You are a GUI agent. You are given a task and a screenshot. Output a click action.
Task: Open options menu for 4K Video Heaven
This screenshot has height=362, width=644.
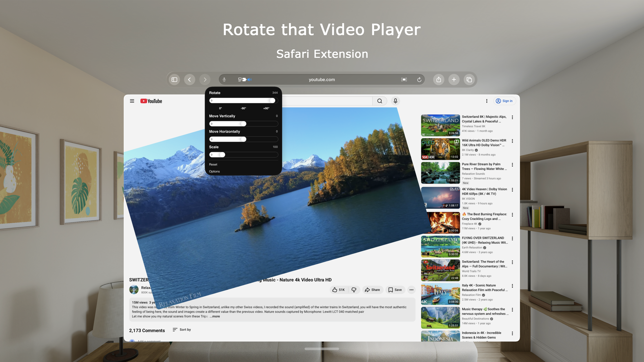pos(512,190)
